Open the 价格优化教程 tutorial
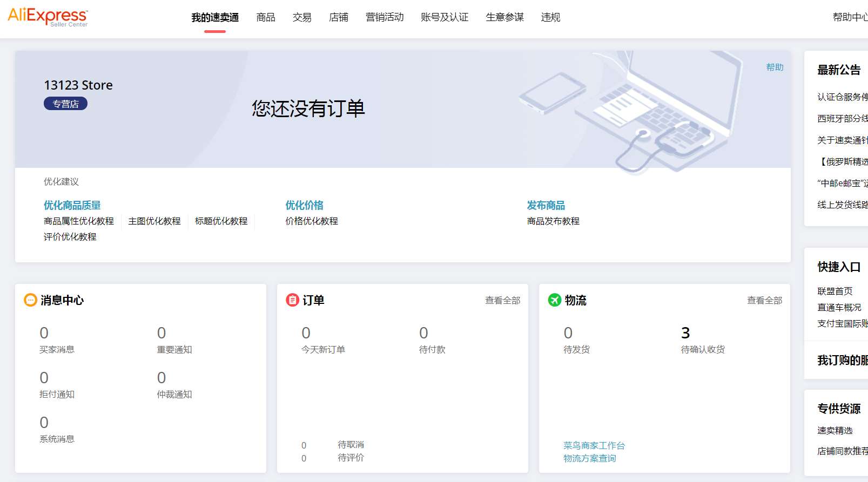 [x=312, y=221]
